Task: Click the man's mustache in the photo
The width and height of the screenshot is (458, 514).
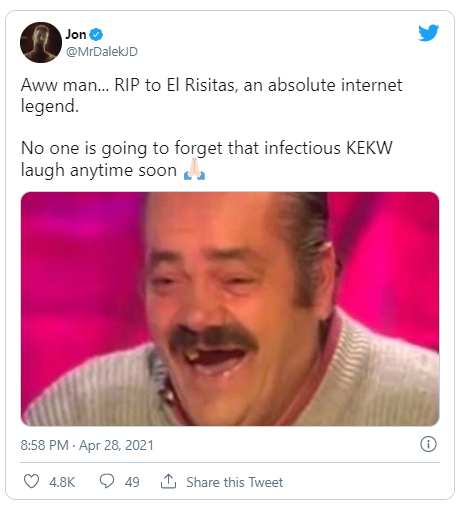Action: click(x=214, y=339)
